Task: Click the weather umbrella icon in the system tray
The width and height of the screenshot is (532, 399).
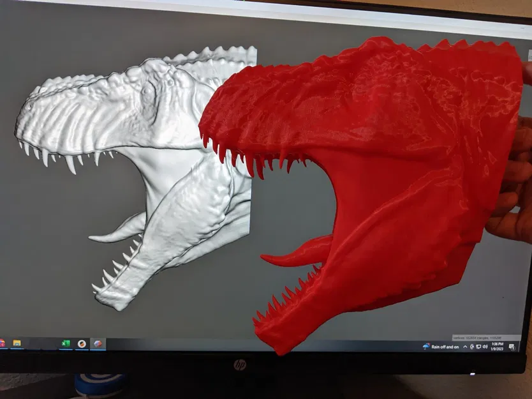Action: pos(425,347)
